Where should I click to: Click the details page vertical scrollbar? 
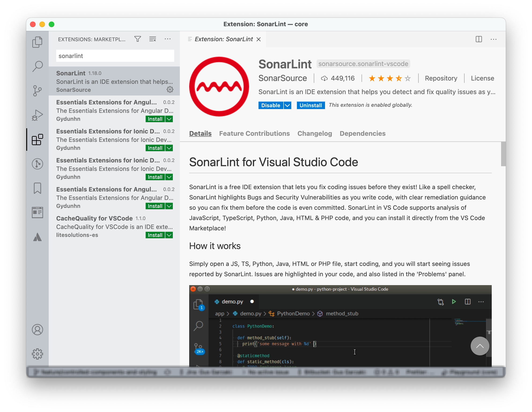[x=503, y=154]
